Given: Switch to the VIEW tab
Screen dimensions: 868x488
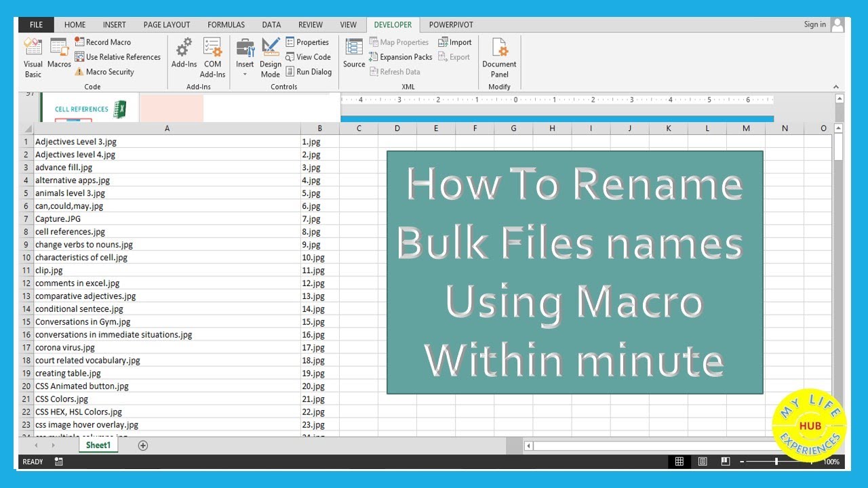Looking at the screenshot, I should pos(349,25).
